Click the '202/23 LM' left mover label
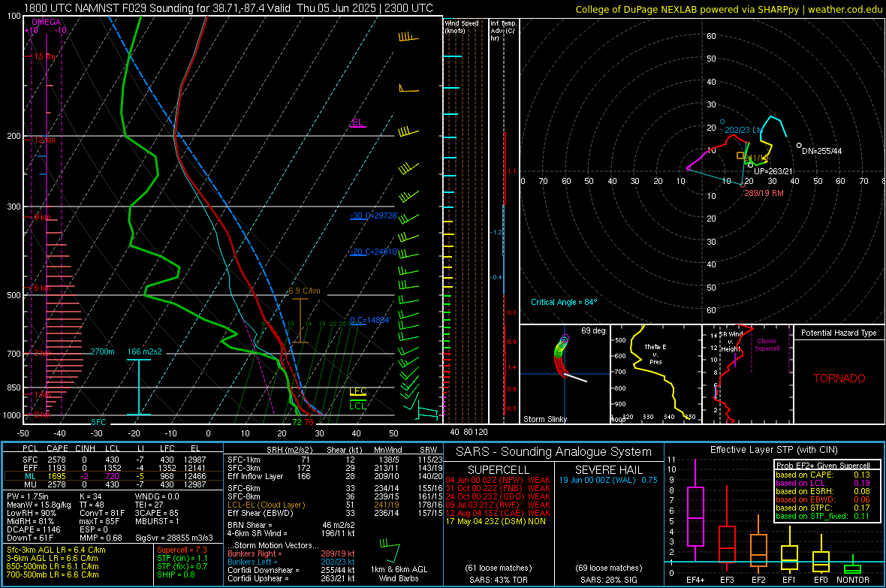The height and width of the screenshot is (588, 886). click(x=743, y=130)
